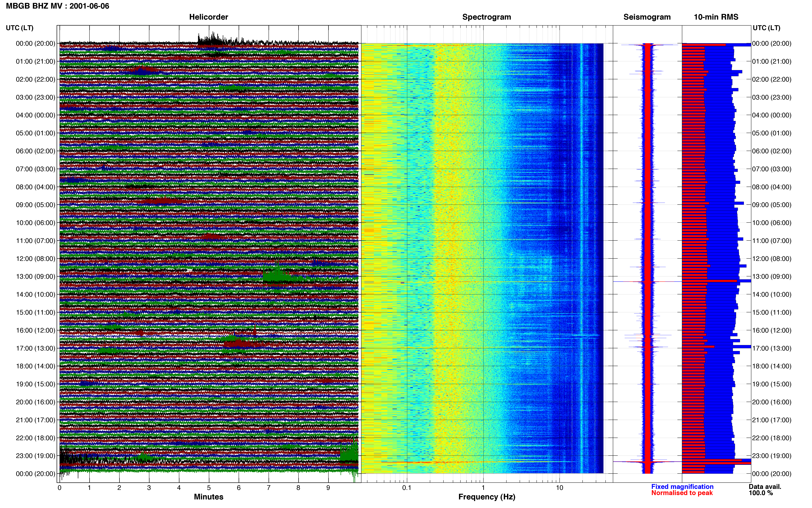Click '08:00 (04:00)' on the helicorder time axis
The image size is (812, 508).
36,187
